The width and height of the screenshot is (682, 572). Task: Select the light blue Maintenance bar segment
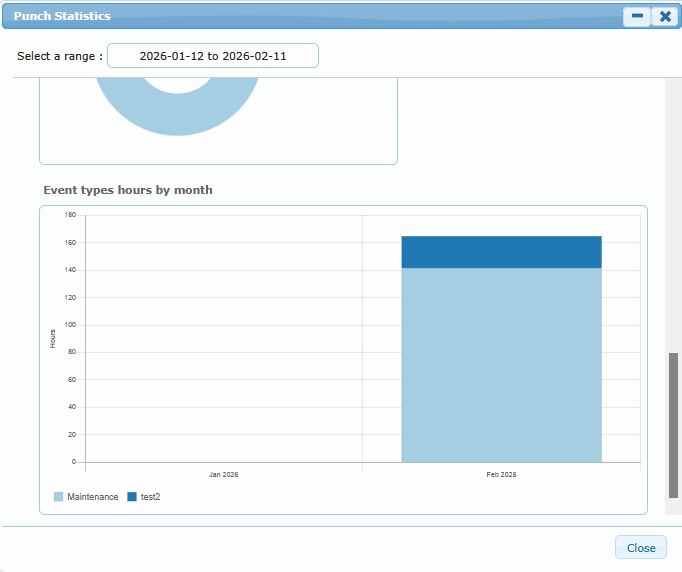(x=501, y=365)
